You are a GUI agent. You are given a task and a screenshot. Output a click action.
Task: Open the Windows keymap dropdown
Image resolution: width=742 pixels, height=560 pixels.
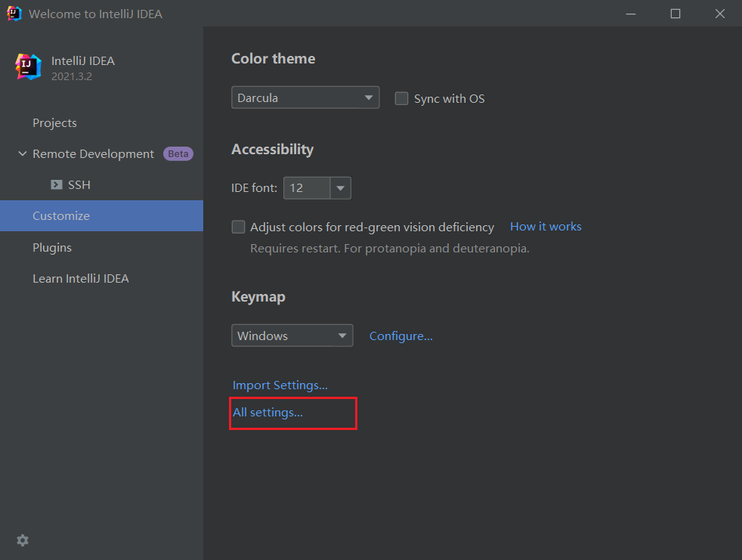(292, 336)
